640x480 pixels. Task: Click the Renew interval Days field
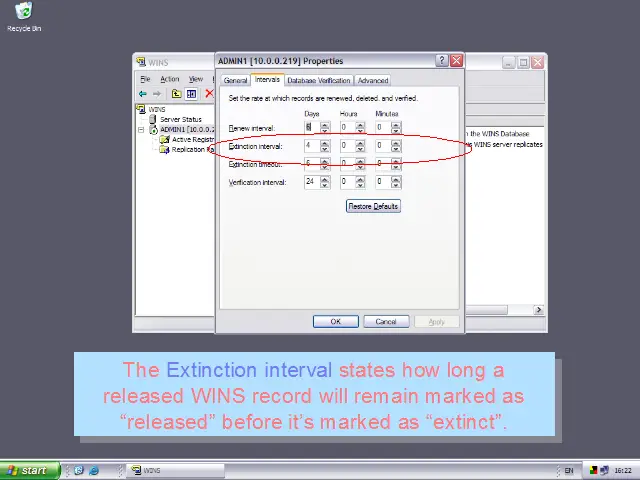click(x=312, y=127)
